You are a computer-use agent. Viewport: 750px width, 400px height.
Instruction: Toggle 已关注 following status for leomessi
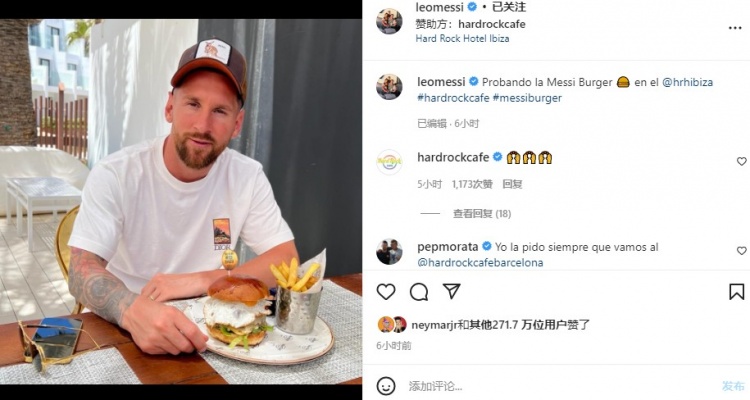click(509, 7)
